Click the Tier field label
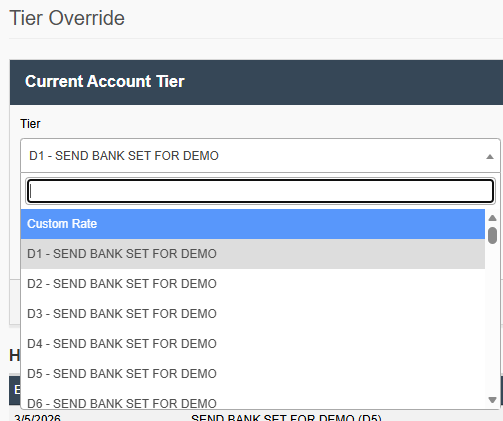The width and height of the screenshot is (503, 421). (30, 124)
